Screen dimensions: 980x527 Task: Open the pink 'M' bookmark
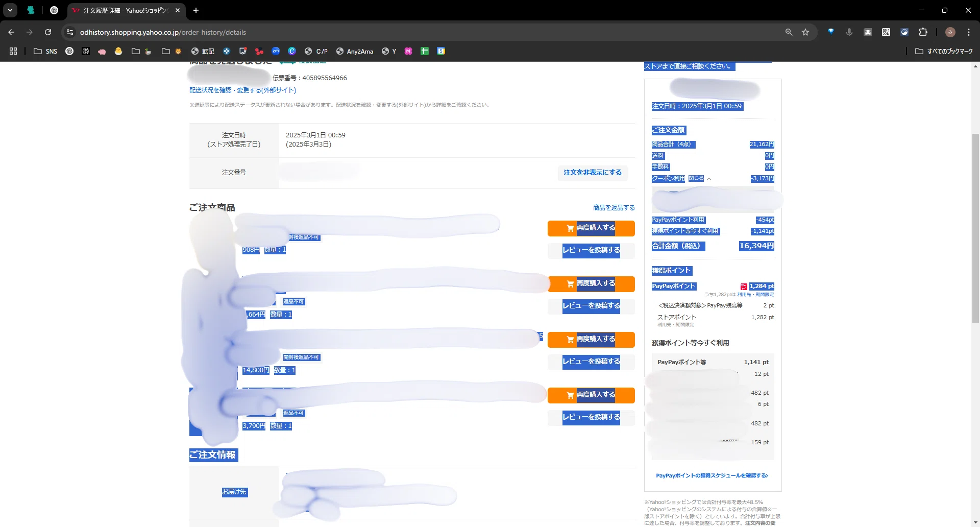click(x=408, y=51)
